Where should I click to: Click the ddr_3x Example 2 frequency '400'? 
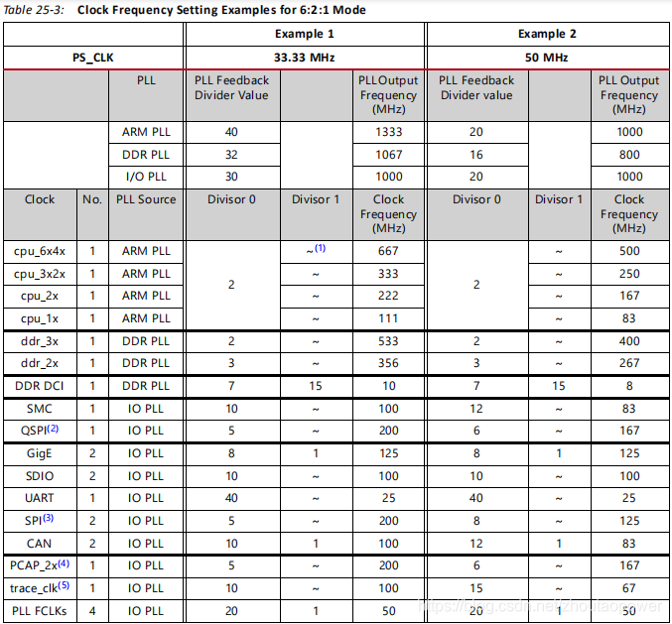click(x=629, y=341)
